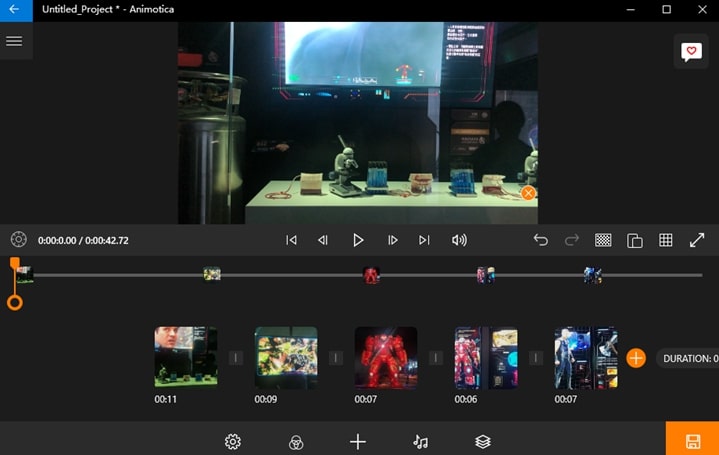Step back one frame
719x455 pixels.
[x=323, y=240]
